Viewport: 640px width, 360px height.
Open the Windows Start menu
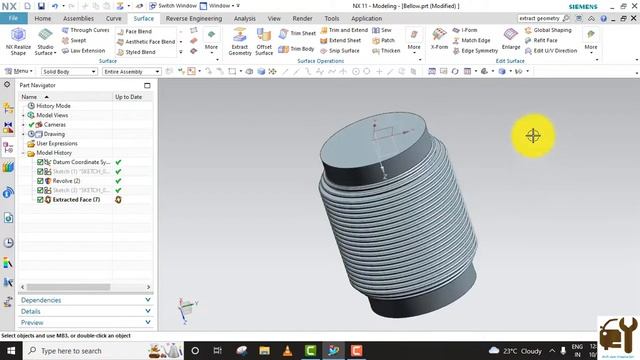pyautogui.click(x=11, y=351)
